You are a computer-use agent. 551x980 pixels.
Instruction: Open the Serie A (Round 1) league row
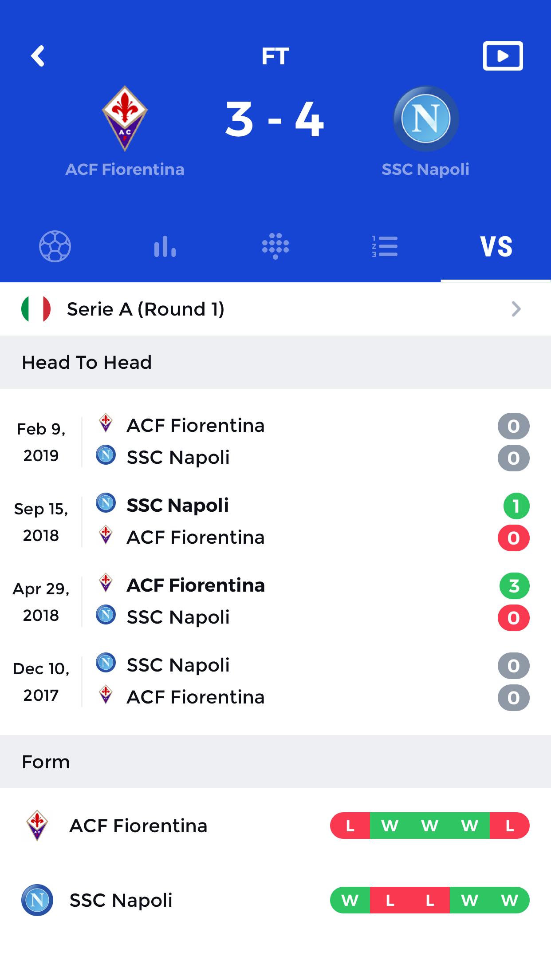click(x=275, y=309)
